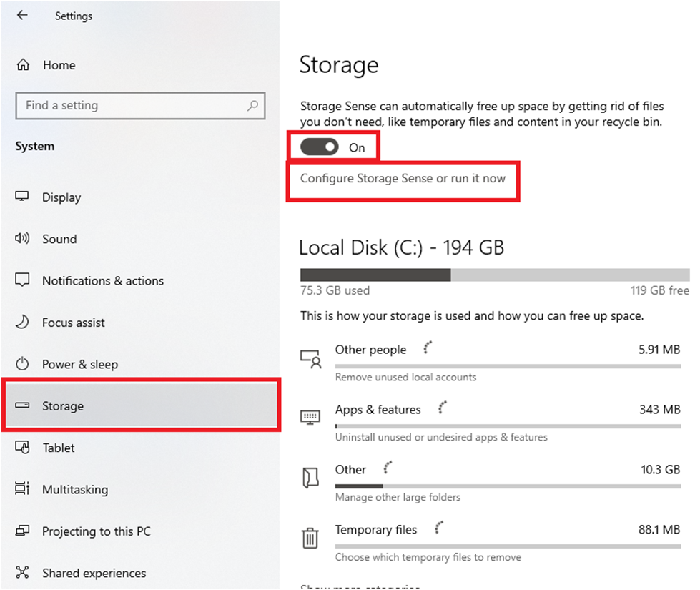Click the Home house icon
700x590 pixels.
point(23,65)
